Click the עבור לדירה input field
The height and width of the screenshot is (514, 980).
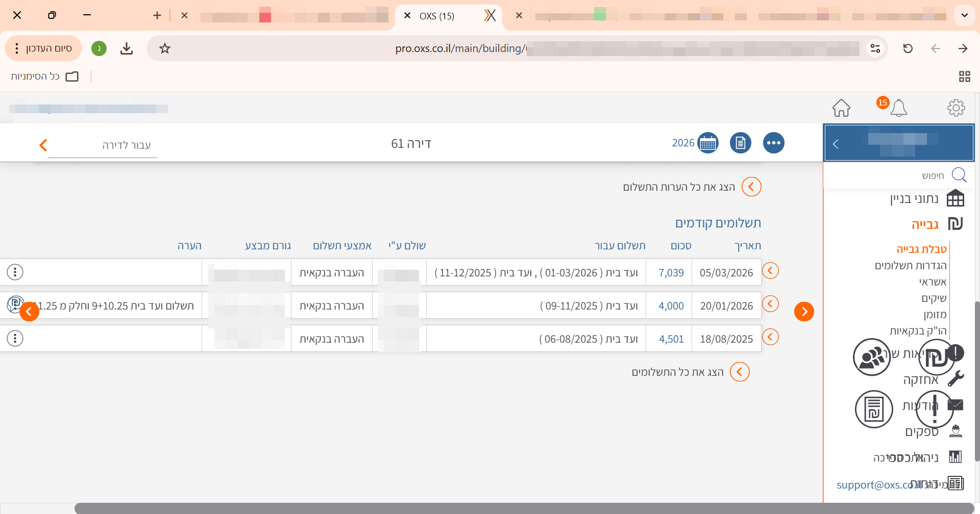pos(102,146)
